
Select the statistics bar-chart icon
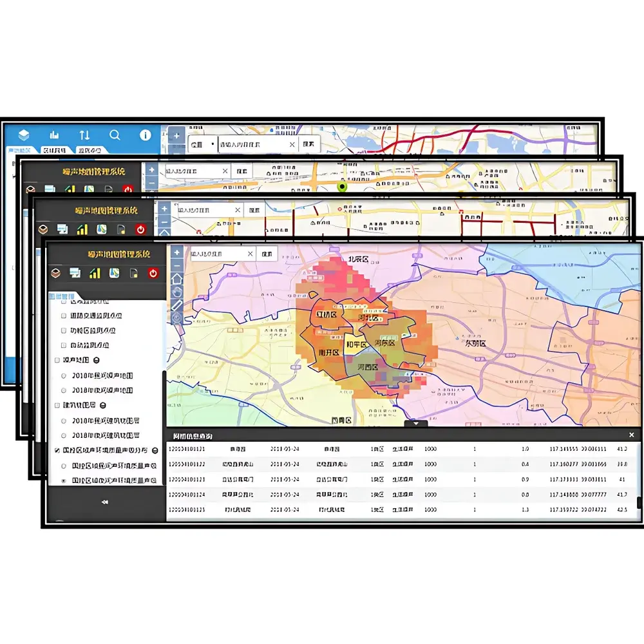click(94, 272)
